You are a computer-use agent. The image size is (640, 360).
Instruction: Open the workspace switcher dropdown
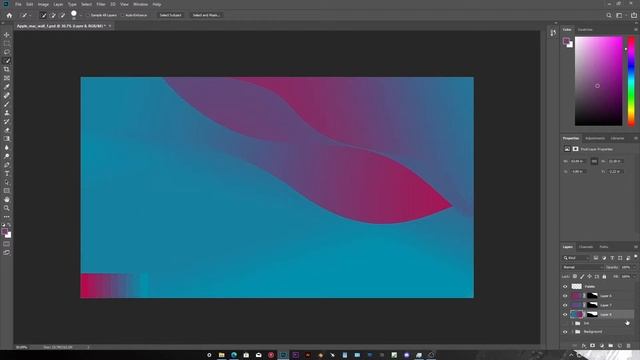(620, 15)
